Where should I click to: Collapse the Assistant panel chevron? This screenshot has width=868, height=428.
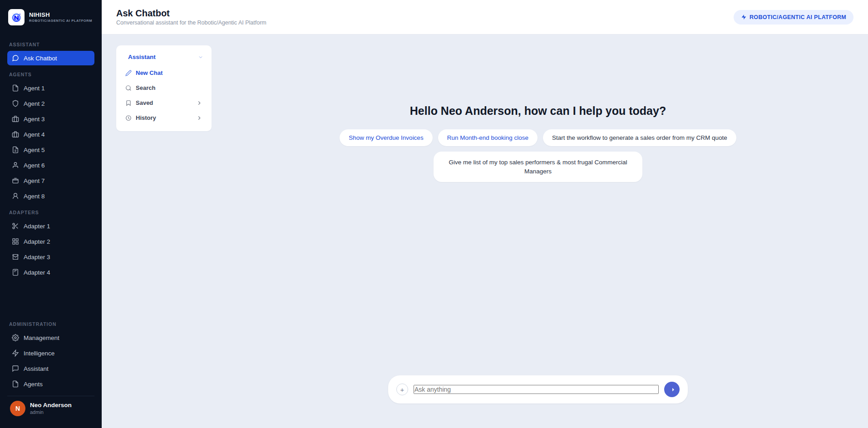[201, 57]
